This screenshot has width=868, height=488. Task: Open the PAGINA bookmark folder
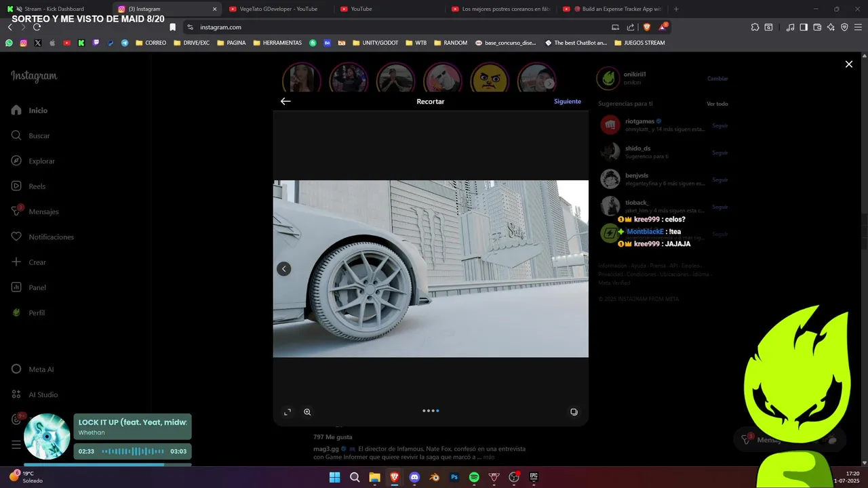click(231, 43)
